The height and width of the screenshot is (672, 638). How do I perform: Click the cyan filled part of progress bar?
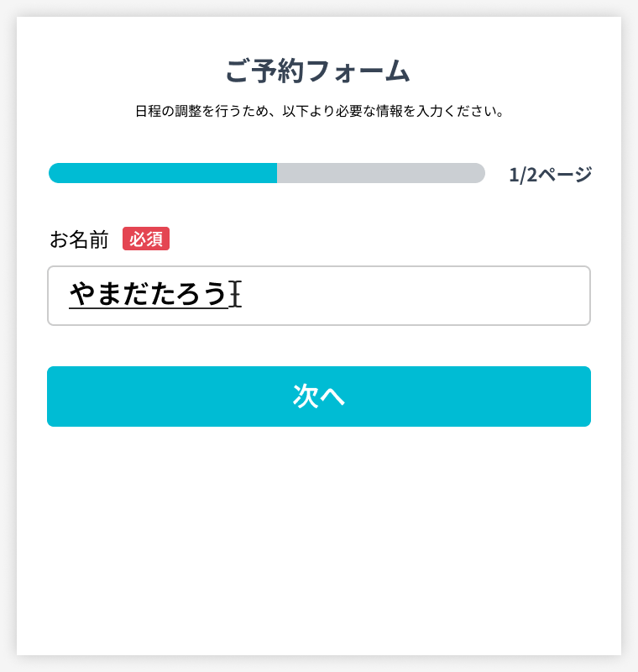(163, 173)
